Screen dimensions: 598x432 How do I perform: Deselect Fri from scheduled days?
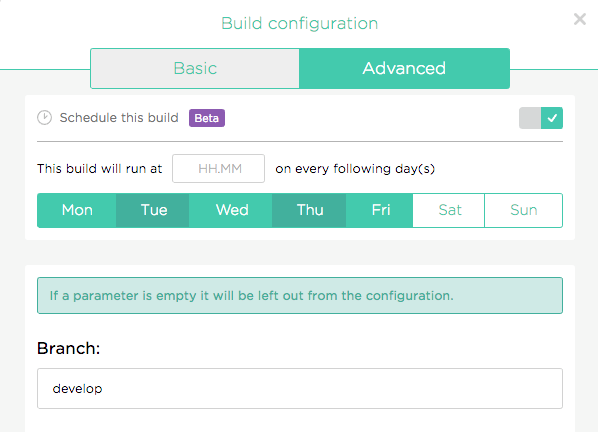(x=379, y=210)
